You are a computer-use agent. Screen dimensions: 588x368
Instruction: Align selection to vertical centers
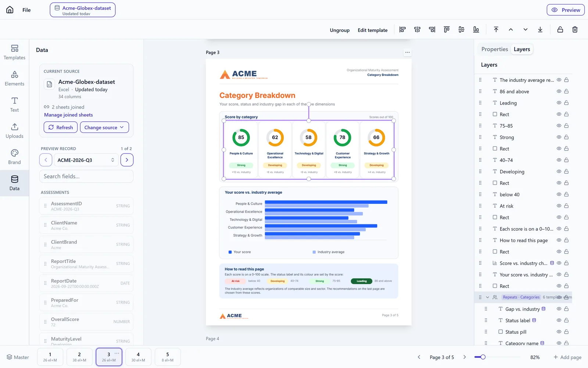(461, 29)
